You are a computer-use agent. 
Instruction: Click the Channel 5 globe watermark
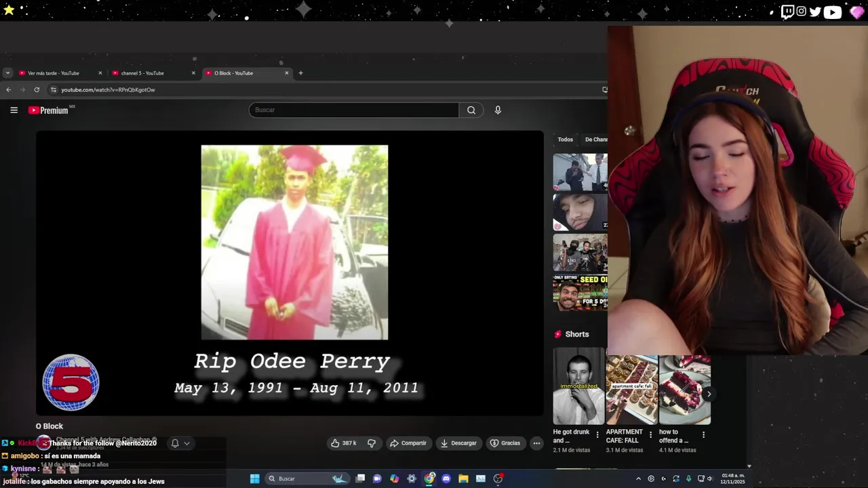point(71,383)
